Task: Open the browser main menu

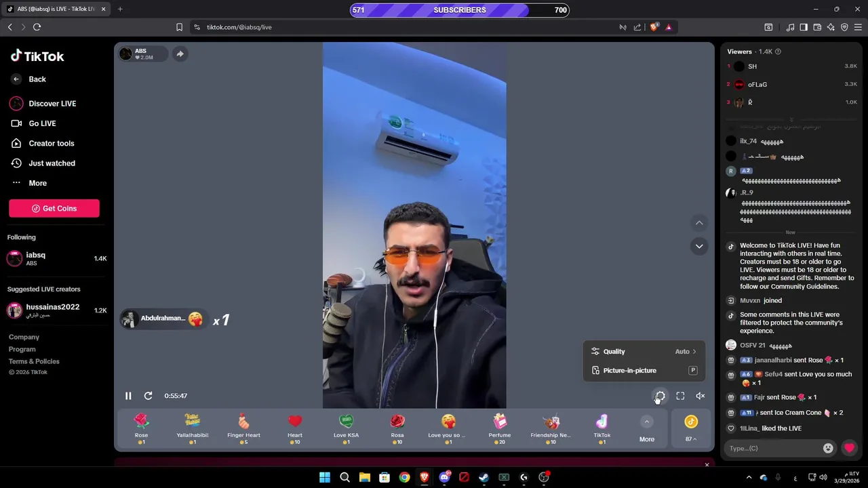Action: click(x=858, y=27)
